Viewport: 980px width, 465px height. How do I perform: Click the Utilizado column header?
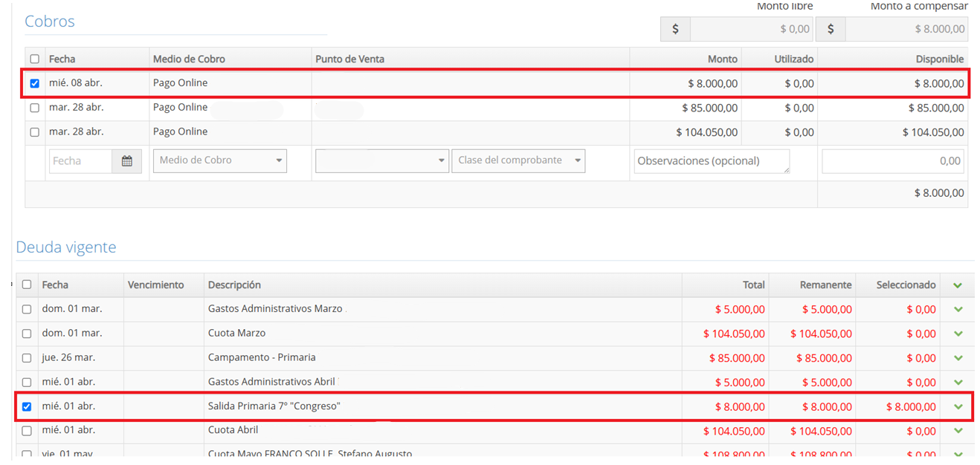click(x=794, y=59)
